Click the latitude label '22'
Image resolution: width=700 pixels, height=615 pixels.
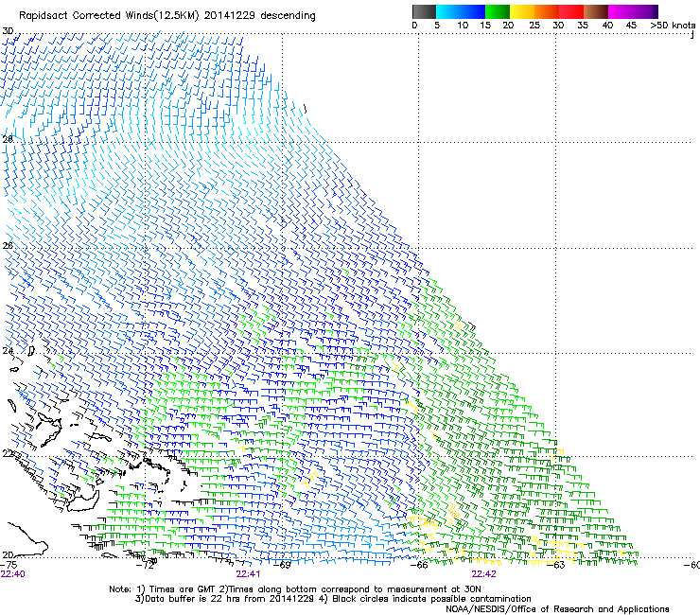tap(8, 453)
